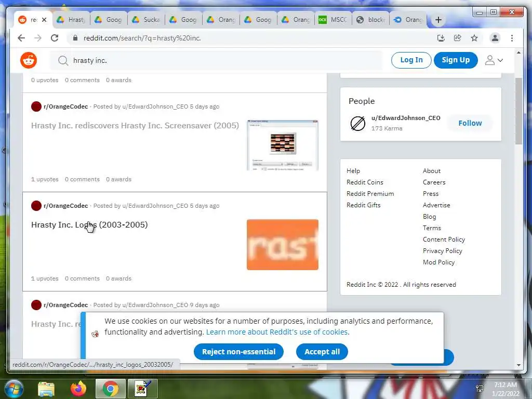Click the orange Hrasty logo thumbnail
532x399 pixels.
pos(283,245)
